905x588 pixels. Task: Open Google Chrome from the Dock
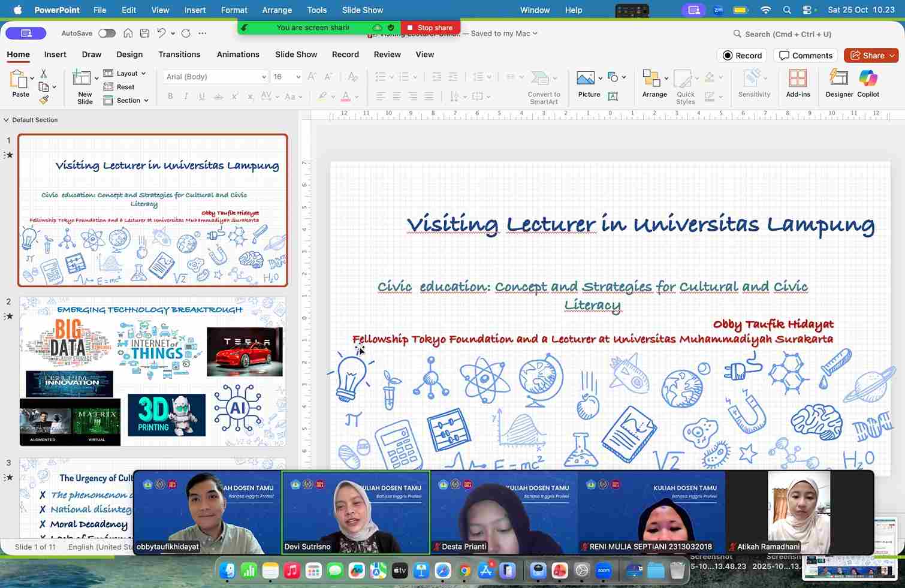tap(464, 571)
